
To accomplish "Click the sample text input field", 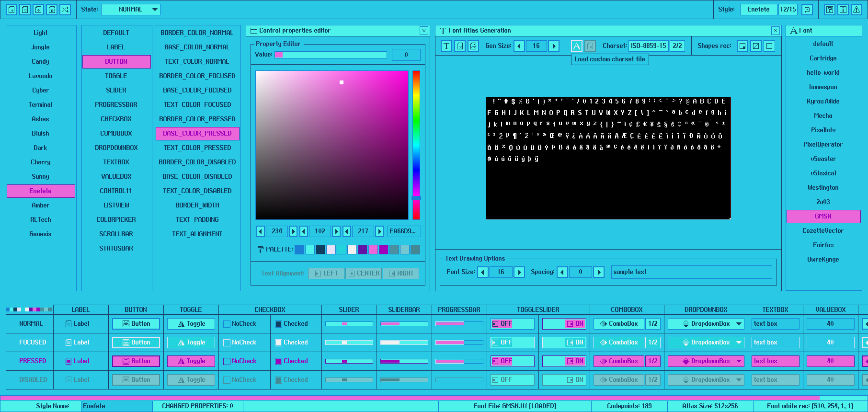I will click(691, 272).
